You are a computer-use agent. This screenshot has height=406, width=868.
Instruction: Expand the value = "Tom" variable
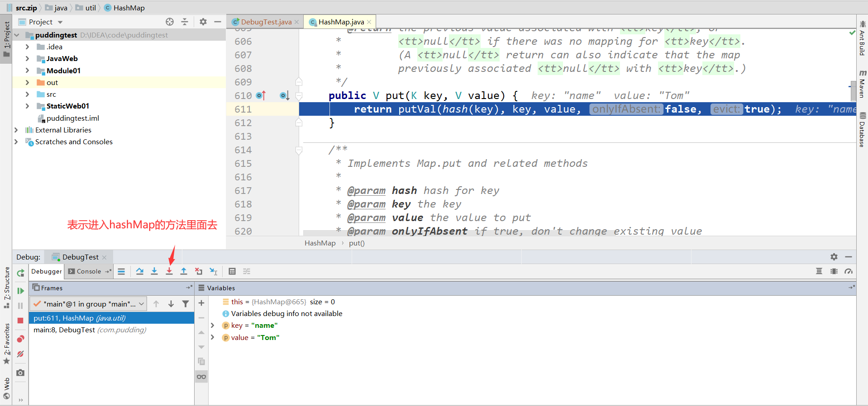click(212, 337)
